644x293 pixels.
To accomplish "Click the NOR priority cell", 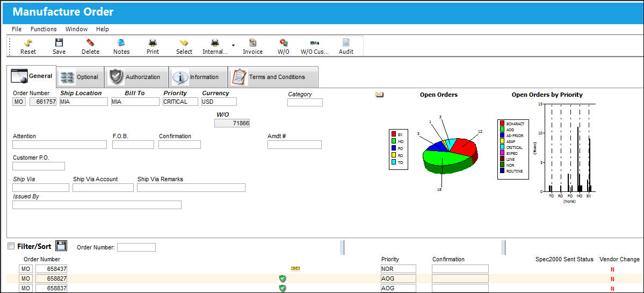I will point(399,269).
